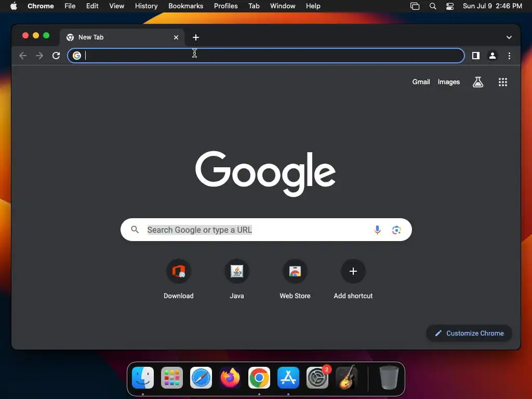Launch GarageBand from the dock
The width and height of the screenshot is (532, 399).
click(x=347, y=378)
